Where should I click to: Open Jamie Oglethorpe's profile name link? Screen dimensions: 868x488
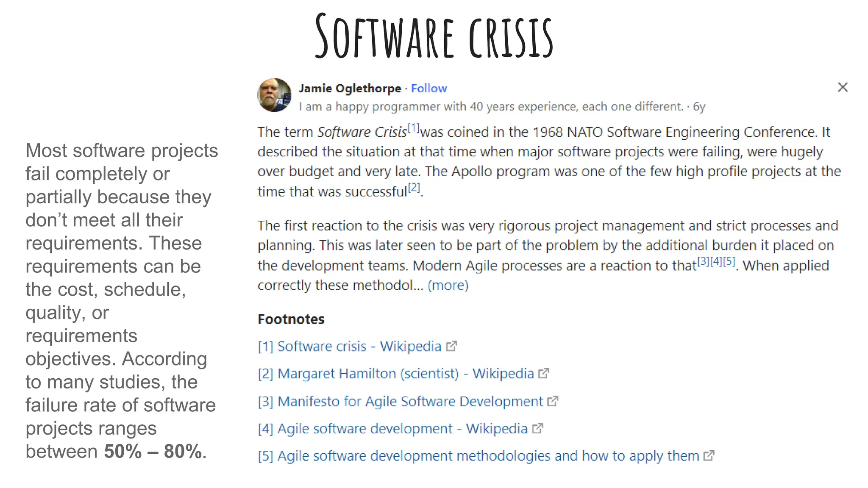[x=350, y=88]
